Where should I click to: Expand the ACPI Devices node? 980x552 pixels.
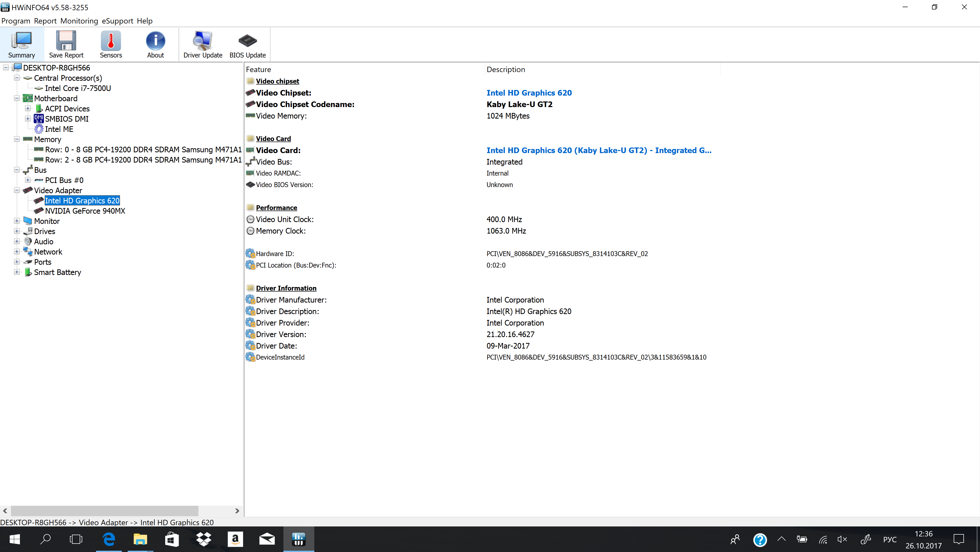click(x=28, y=109)
